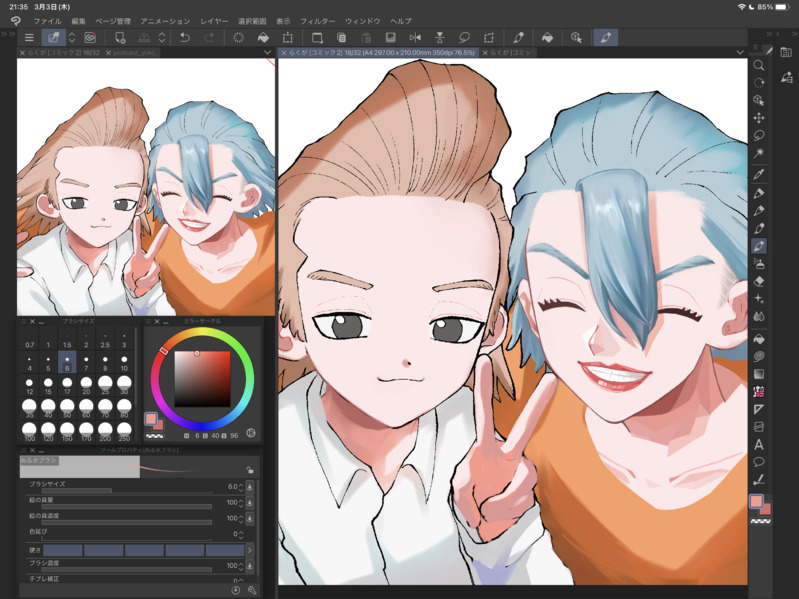Open the canvas tab list dropdown chevron
Viewport: 799px width, 599px height.
coord(740,52)
